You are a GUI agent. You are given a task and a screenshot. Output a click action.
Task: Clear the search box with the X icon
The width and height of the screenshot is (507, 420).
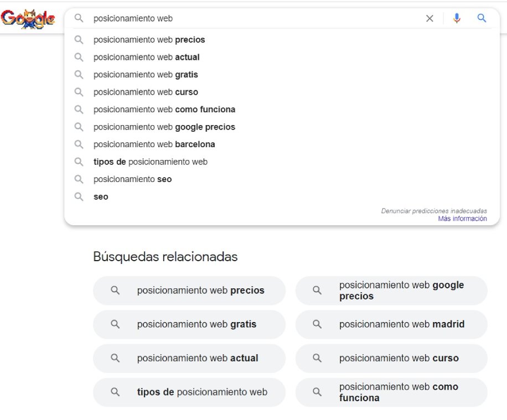click(x=430, y=18)
